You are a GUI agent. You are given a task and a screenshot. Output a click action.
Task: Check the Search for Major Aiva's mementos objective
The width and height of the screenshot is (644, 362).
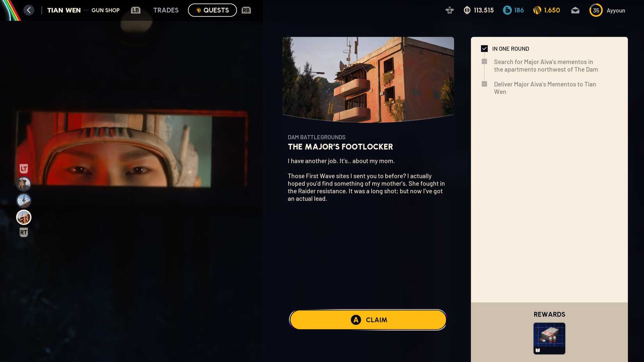coord(484,62)
